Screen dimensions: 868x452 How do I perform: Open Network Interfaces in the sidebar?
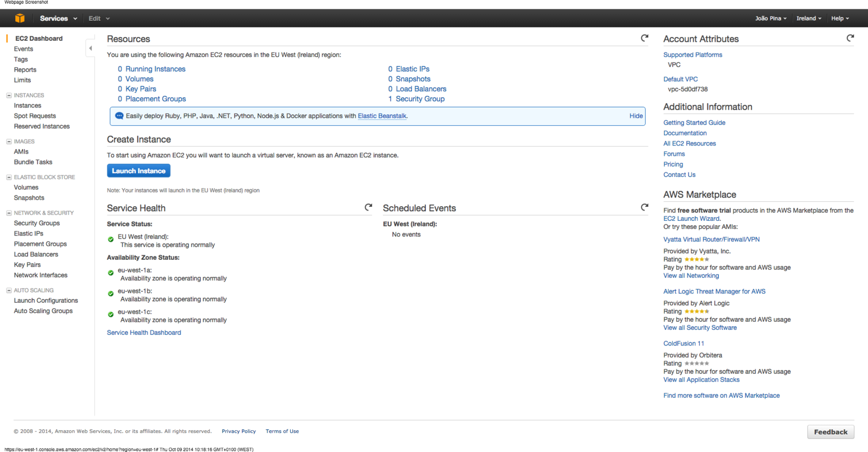(41, 275)
